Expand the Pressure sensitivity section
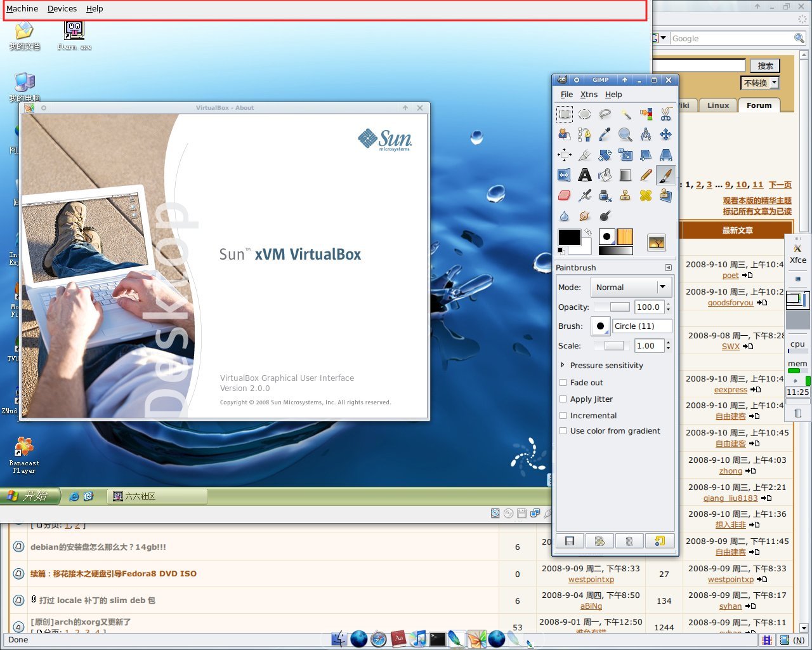Viewport: 812px width, 650px height. tap(563, 366)
